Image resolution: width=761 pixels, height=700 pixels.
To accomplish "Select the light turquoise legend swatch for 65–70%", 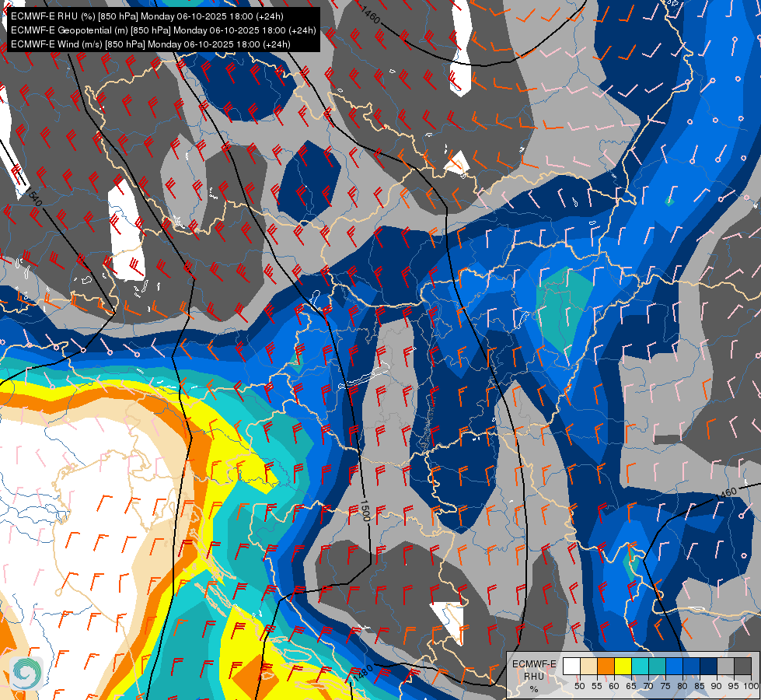I will tap(641, 666).
